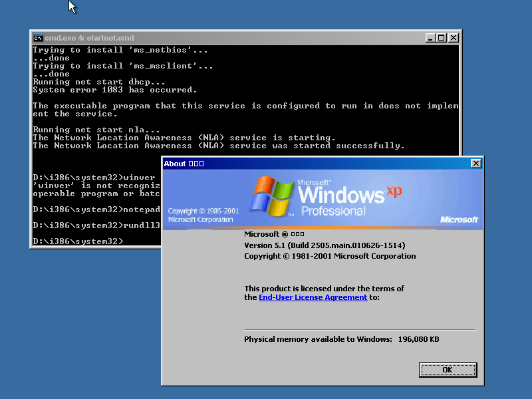Click 'Trying to install ms_netbios' line
The image size is (532, 399).
(120, 50)
